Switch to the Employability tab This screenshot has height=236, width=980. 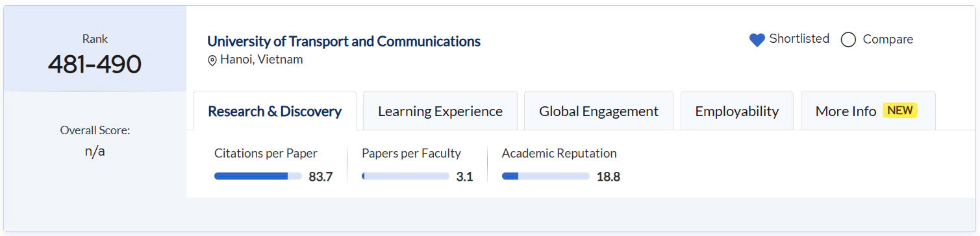pyautogui.click(x=737, y=111)
